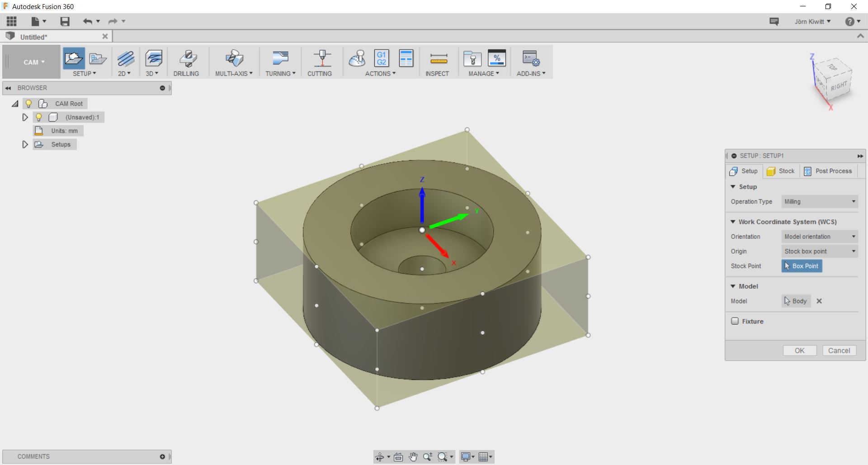Open the Orientation Model orientation dropdown
Image resolution: width=868 pixels, height=465 pixels.
820,237
